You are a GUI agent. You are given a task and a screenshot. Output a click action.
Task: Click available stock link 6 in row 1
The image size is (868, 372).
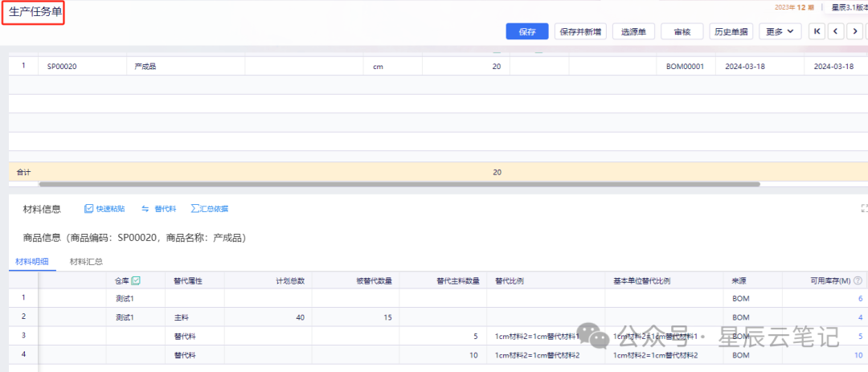(x=860, y=299)
